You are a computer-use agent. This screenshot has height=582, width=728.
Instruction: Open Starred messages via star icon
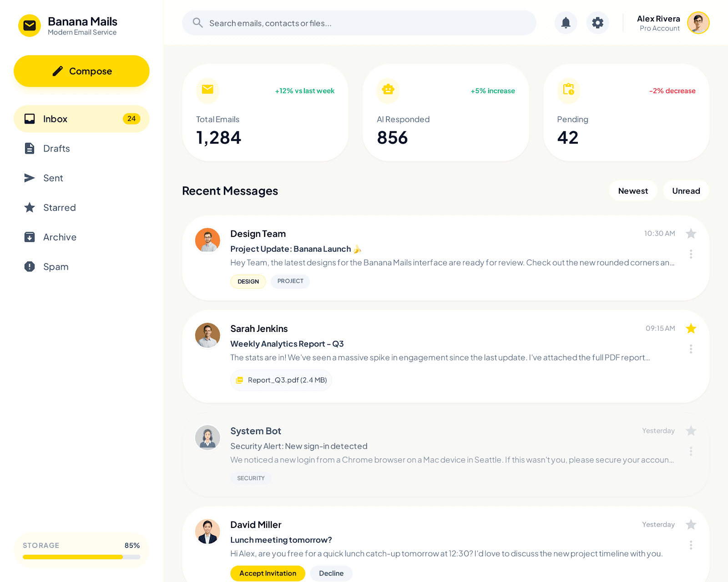click(x=29, y=207)
